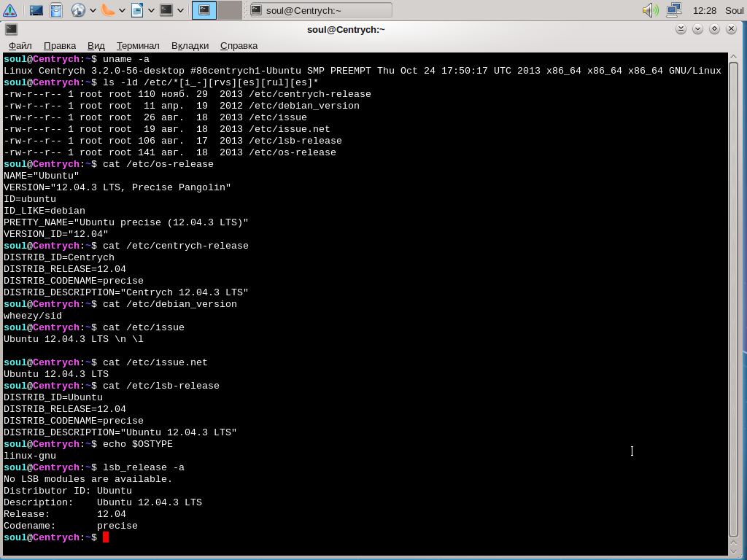This screenshot has height=560, width=747.
Task: Click the 'lsb_release -a' command text
Action: (144, 467)
